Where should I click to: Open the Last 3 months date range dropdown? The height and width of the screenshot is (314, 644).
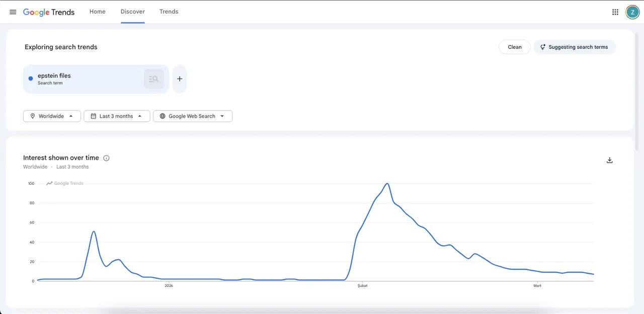117,116
